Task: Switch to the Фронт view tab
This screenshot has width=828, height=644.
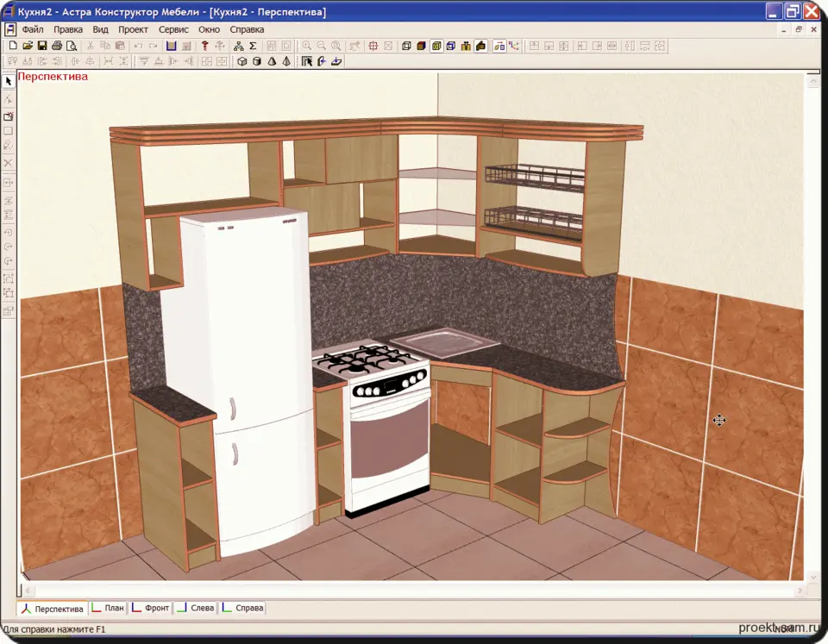Action: pos(150,608)
